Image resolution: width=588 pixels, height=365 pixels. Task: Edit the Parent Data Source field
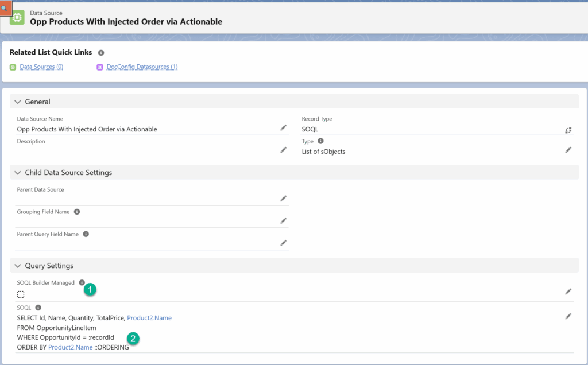coord(283,199)
